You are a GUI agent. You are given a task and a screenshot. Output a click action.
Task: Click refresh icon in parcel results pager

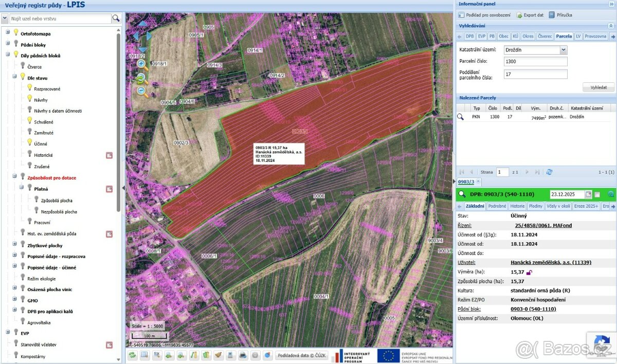[549, 172]
